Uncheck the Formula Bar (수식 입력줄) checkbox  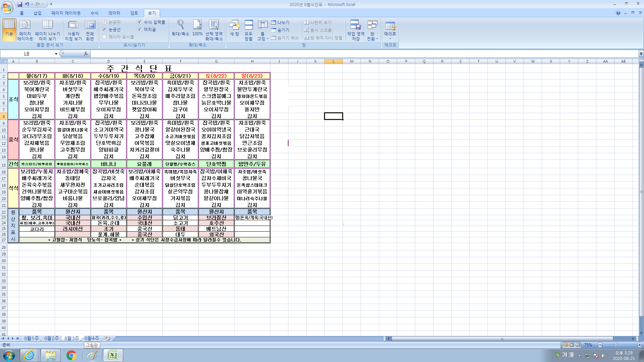(x=140, y=22)
